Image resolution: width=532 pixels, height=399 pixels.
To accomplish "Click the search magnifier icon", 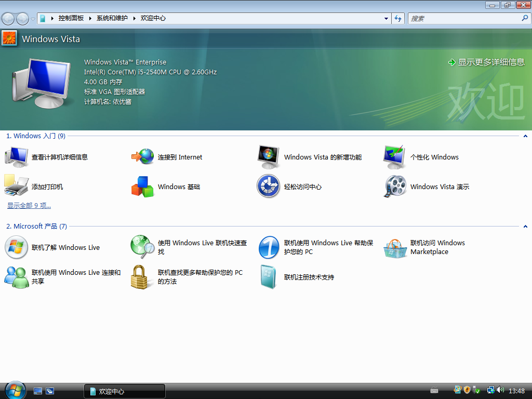I will point(525,18).
